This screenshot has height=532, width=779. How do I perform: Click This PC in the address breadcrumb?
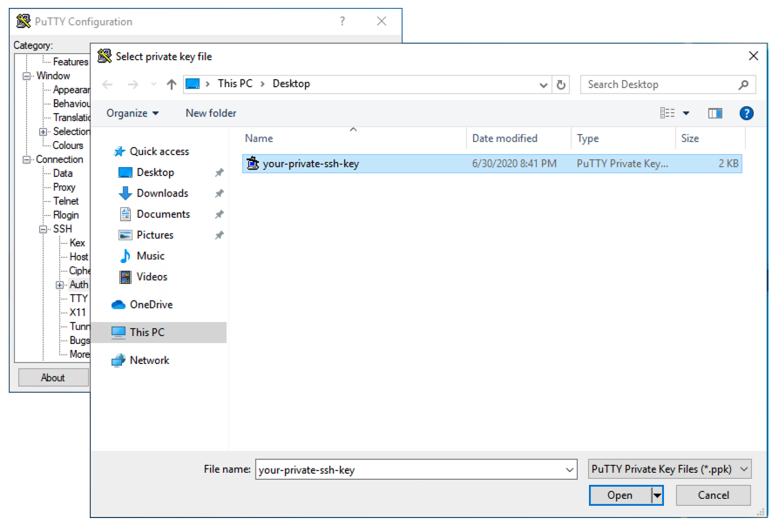coord(235,84)
